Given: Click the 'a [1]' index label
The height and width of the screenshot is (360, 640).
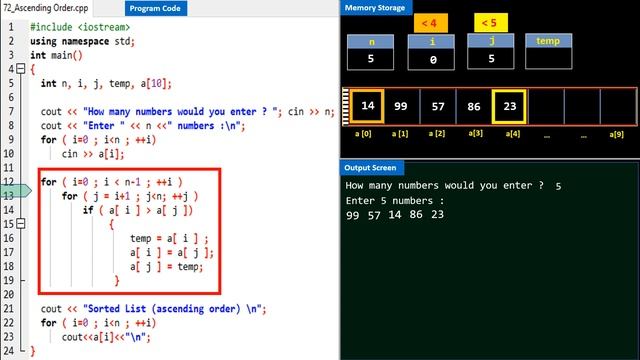Looking at the screenshot, I should 400,133.
